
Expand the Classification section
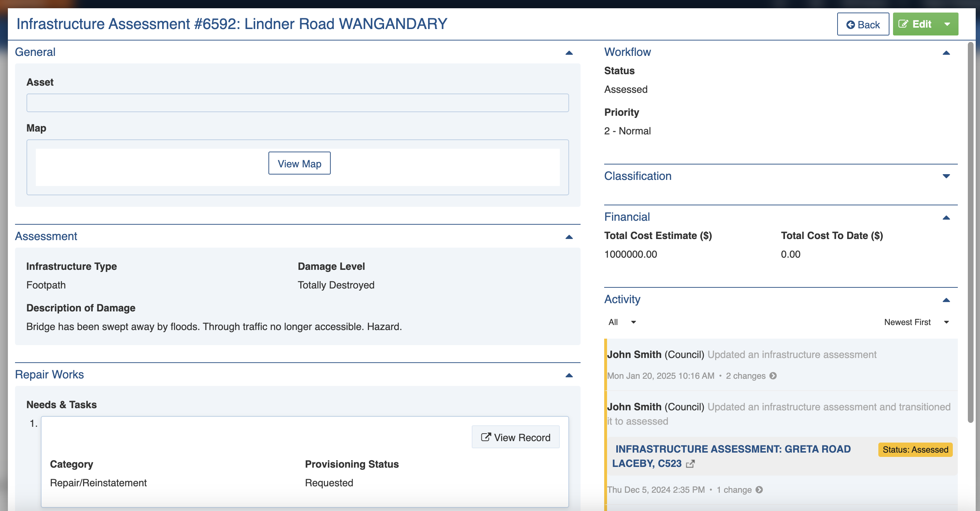pyautogui.click(x=946, y=176)
